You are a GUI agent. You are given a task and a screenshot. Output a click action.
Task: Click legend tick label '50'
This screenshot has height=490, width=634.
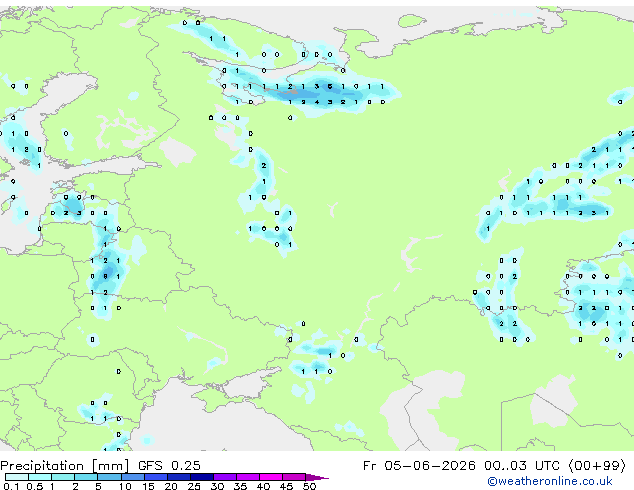pos(309,486)
